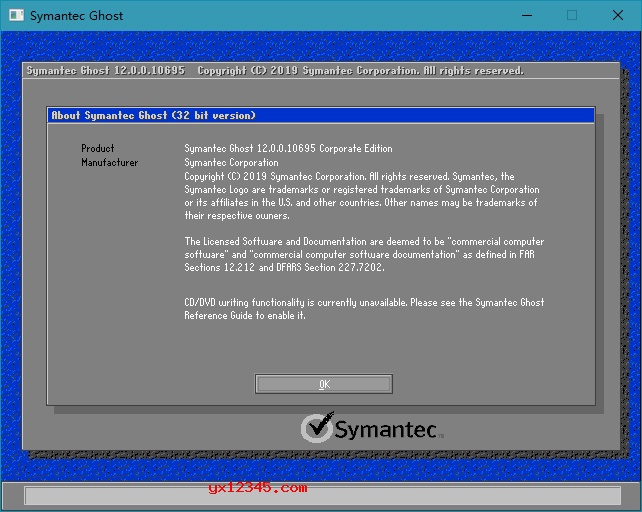
Task: Click the 'Symantec Corporation' manufacturer value
Action: (231, 163)
